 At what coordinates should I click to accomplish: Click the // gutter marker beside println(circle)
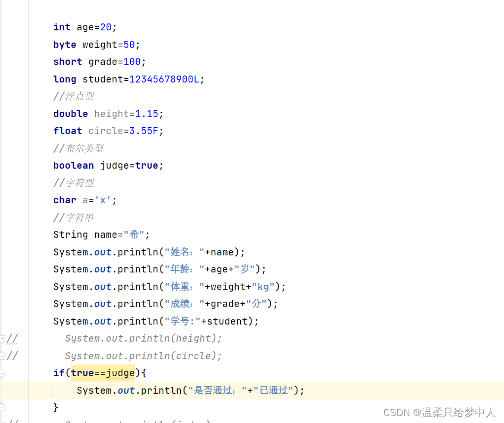(12, 355)
